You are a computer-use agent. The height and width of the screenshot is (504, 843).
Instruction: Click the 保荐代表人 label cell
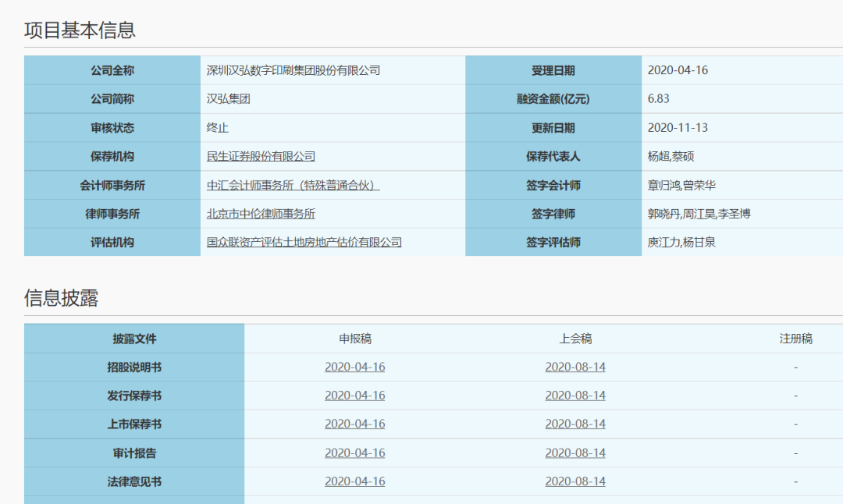click(553, 156)
